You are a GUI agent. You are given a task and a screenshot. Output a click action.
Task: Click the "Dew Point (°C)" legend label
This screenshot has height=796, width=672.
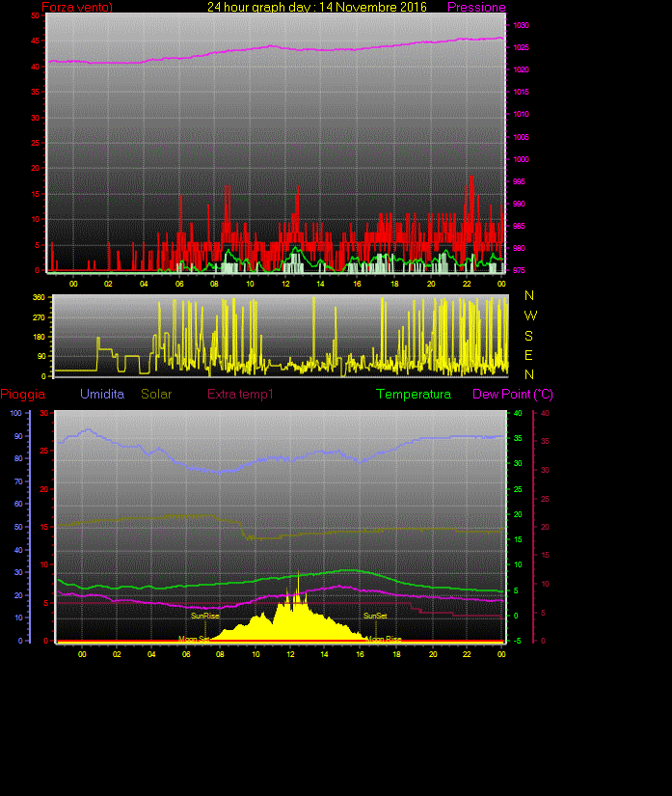pyautogui.click(x=513, y=394)
